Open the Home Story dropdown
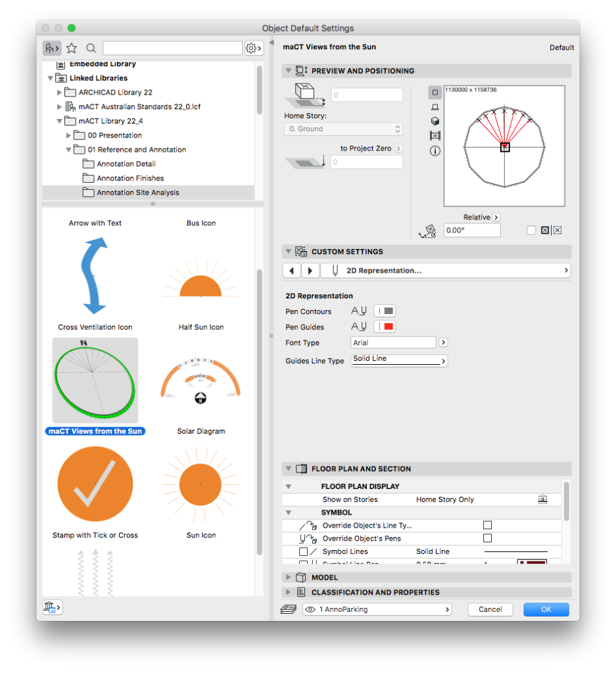The width and height of the screenshot is (616, 673). (x=343, y=129)
